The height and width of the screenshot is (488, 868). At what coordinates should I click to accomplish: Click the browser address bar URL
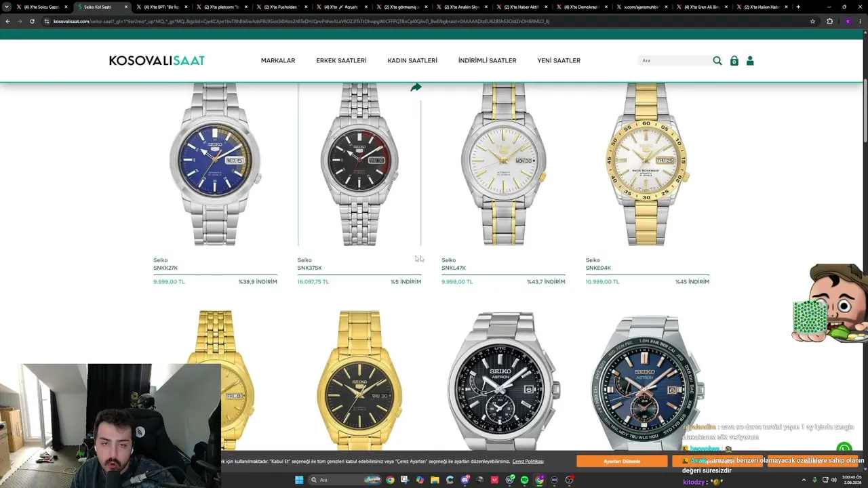pyautogui.click(x=302, y=21)
